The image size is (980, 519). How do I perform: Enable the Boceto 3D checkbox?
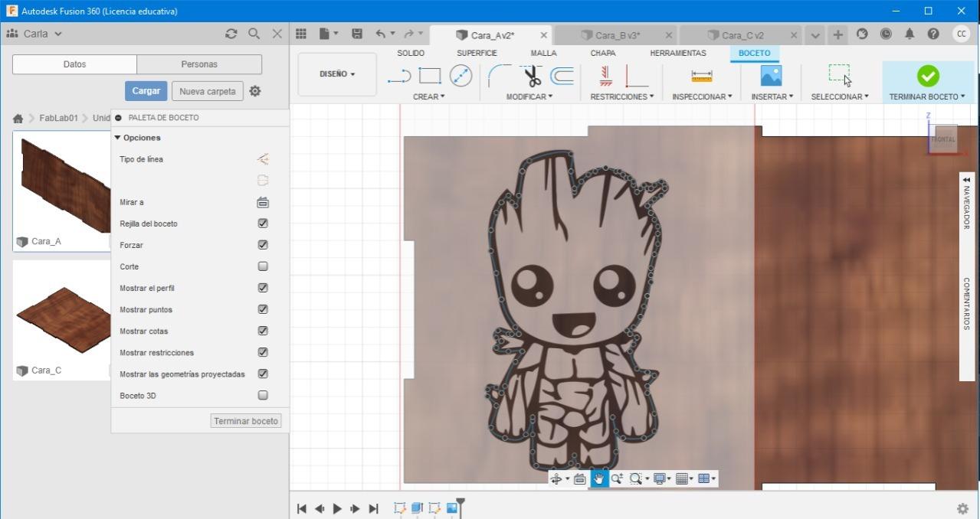[x=263, y=396]
